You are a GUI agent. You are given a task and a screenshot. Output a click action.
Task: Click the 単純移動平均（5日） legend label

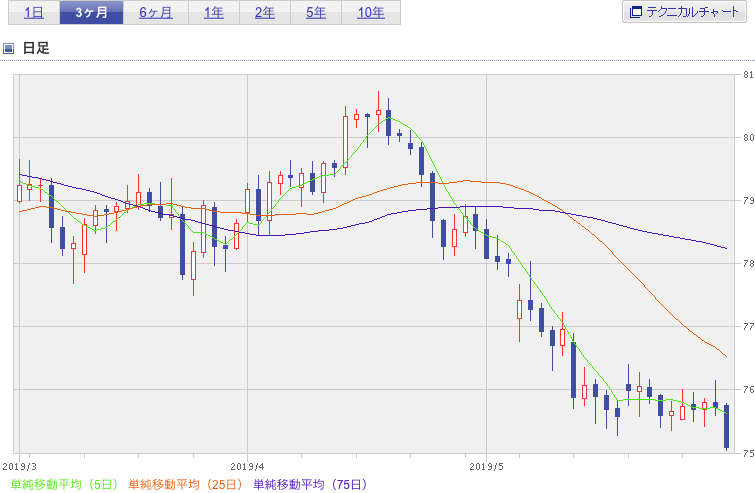pos(64,484)
